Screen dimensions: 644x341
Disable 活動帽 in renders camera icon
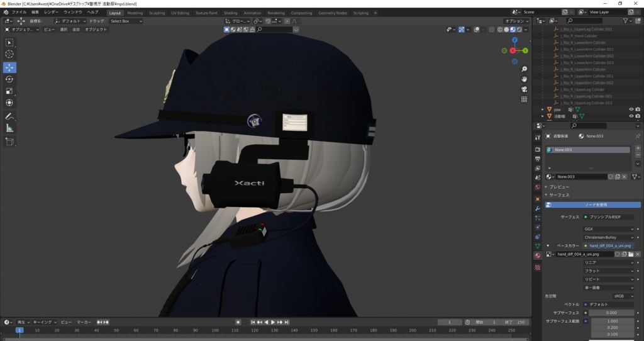(638, 116)
